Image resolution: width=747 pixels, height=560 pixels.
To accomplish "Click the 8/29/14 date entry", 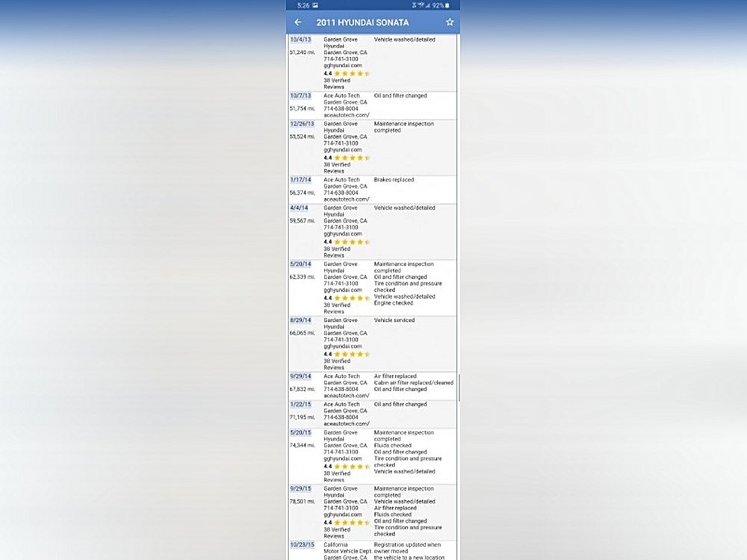I will pos(300,320).
